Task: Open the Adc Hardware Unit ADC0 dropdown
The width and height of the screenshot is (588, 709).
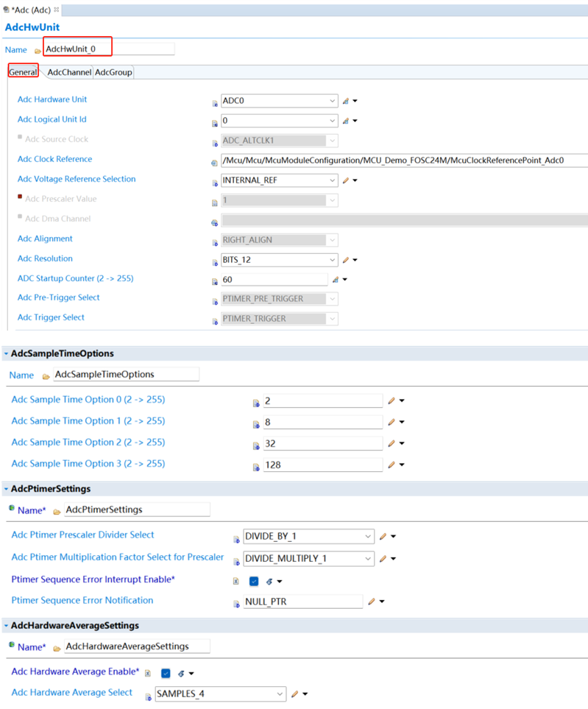Action: coord(333,101)
